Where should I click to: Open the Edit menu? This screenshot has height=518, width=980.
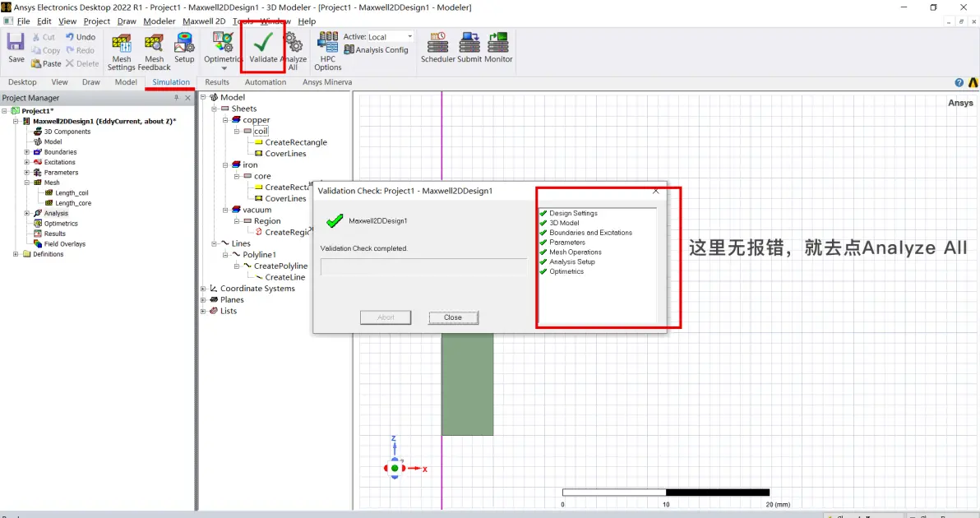[x=44, y=21]
